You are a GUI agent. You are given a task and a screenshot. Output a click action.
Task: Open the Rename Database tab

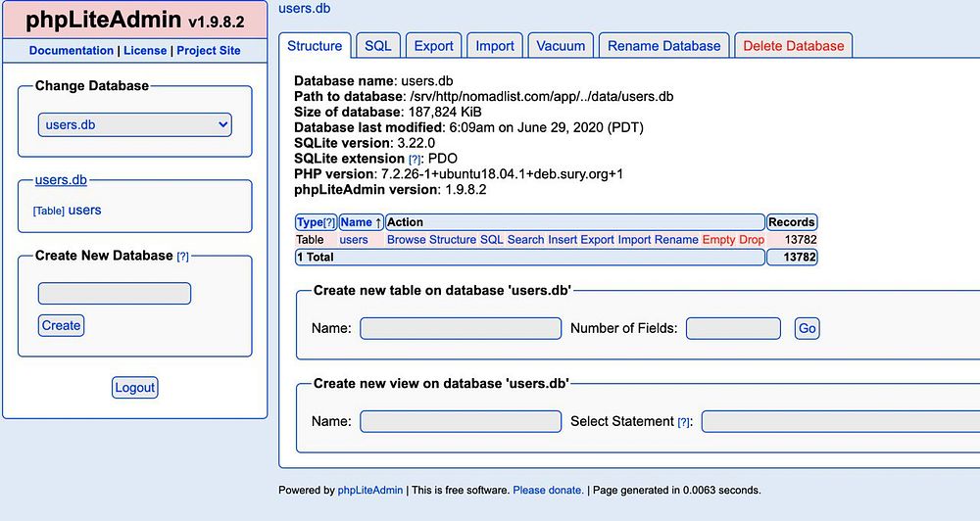pyautogui.click(x=663, y=46)
